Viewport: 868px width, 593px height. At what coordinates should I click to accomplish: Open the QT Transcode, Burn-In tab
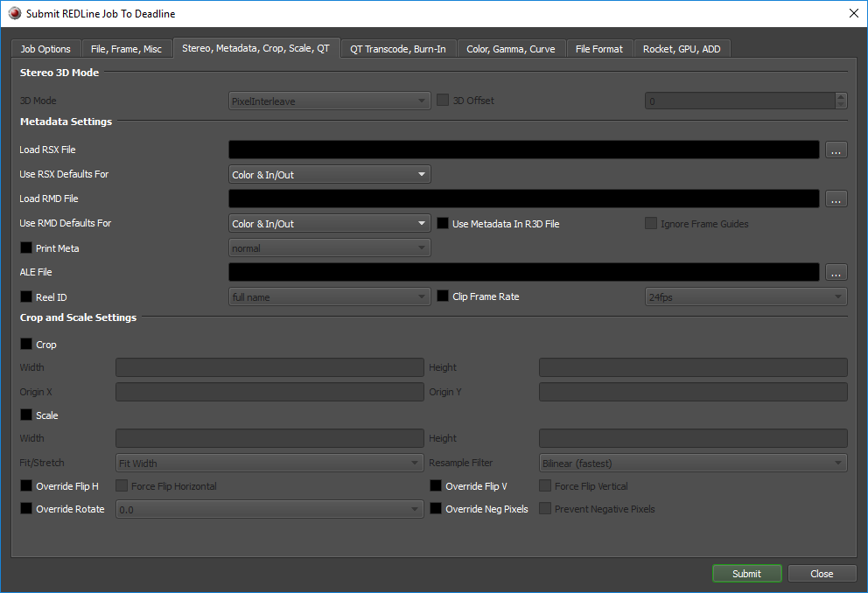click(398, 48)
